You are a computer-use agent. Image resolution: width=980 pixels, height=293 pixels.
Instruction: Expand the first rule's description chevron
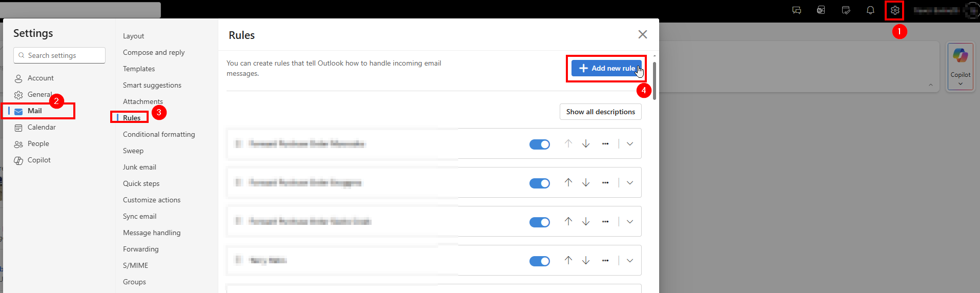(x=630, y=144)
